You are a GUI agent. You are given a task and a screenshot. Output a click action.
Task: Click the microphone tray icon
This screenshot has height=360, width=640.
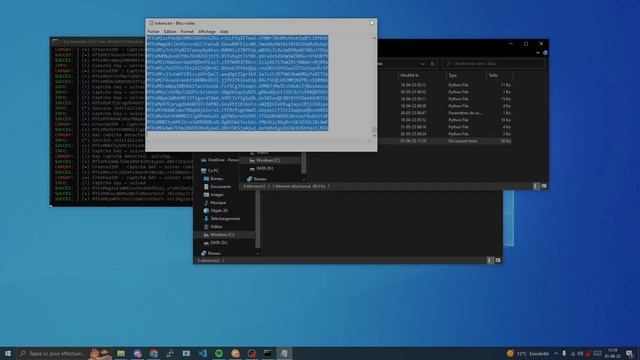[x=564, y=353]
